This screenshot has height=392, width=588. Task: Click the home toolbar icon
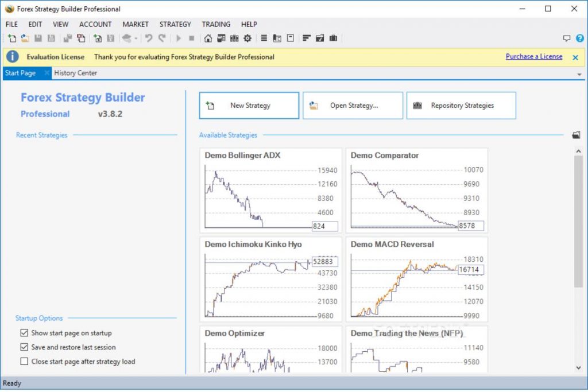208,38
